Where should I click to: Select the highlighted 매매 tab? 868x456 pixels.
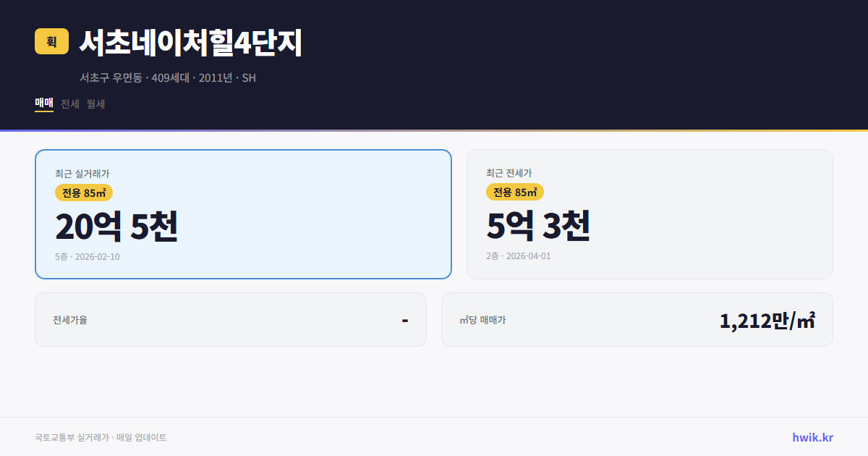click(x=43, y=104)
